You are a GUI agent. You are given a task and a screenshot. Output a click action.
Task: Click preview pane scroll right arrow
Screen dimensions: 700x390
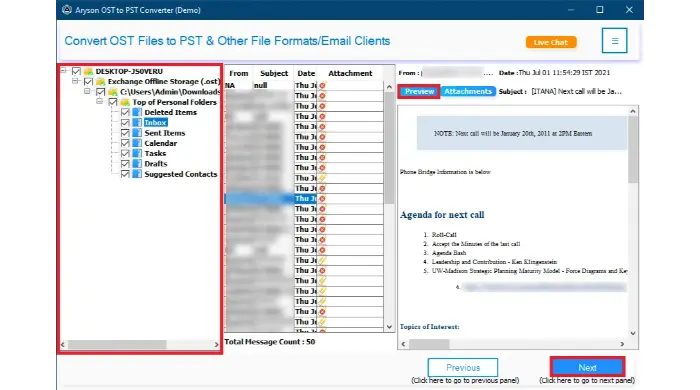(x=622, y=344)
